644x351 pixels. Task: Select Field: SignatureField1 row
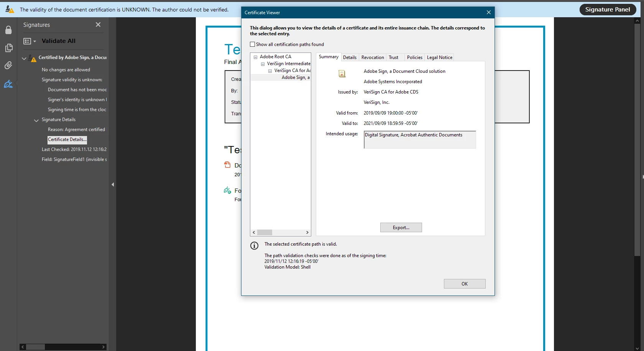74,159
